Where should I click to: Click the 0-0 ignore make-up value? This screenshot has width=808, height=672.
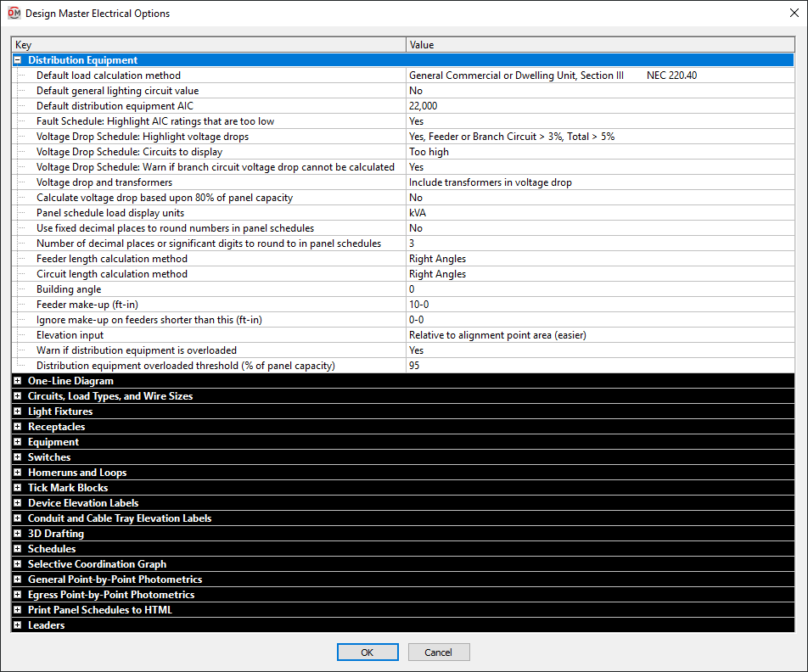[x=600, y=320]
